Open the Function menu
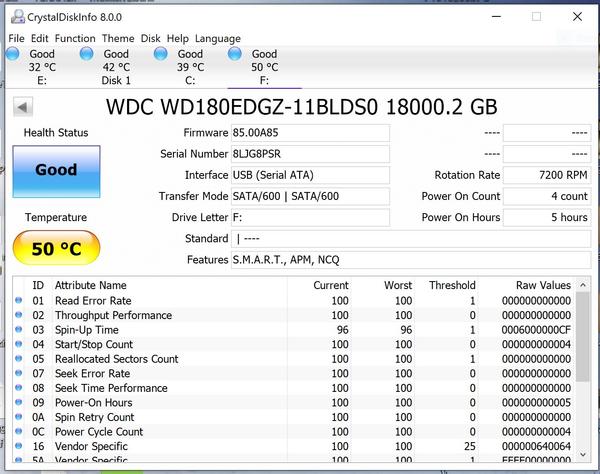Screen dimensions: 600x474 coord(75,38)
